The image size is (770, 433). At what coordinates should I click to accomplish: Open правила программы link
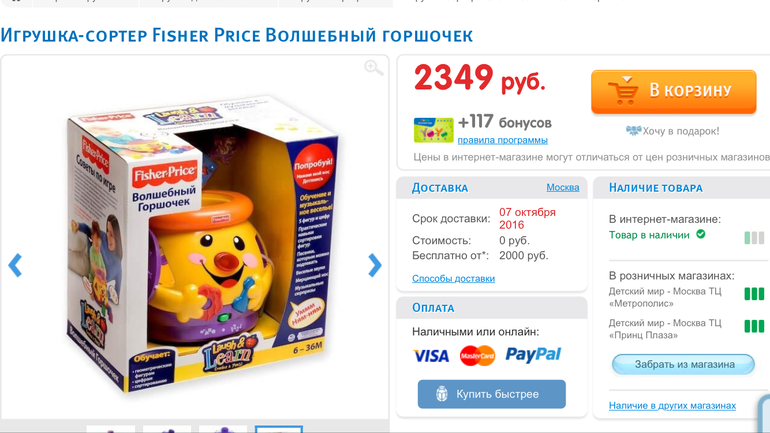click(502, 140)
